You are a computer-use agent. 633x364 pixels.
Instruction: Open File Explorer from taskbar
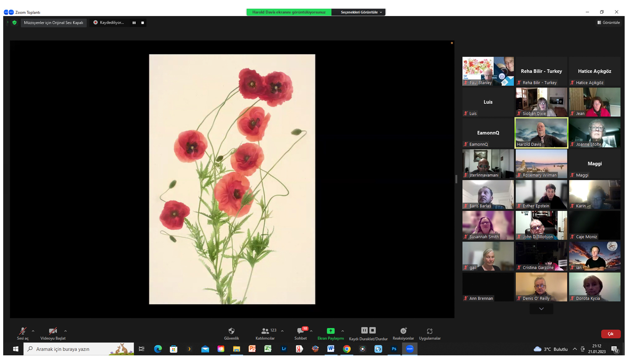pyautogui.click(x=236, y=349)
